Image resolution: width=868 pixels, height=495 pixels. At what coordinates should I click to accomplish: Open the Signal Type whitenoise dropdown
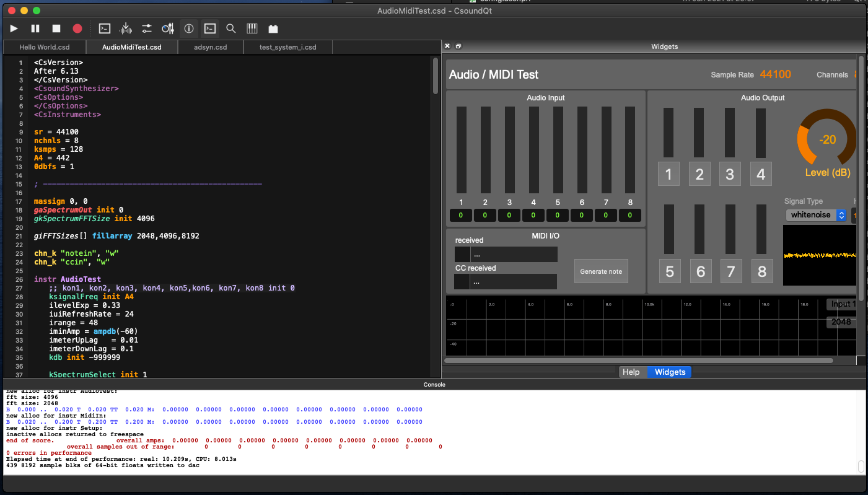[816, 215]
